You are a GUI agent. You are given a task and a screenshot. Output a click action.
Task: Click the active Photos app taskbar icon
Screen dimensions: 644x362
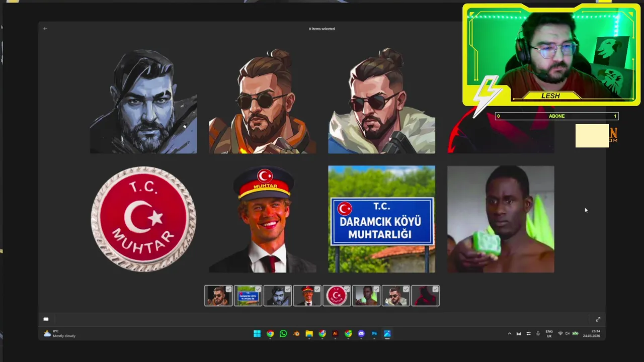(387, 334)
